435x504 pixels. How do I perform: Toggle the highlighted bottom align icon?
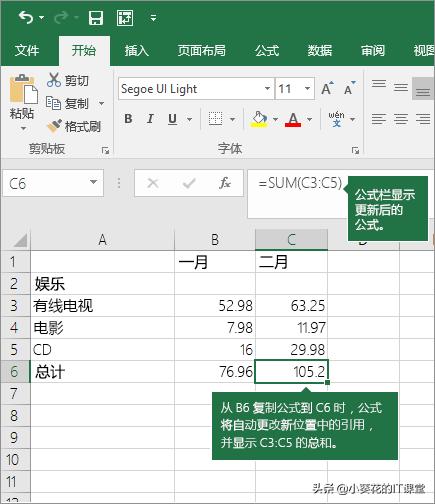pos(423,89)
